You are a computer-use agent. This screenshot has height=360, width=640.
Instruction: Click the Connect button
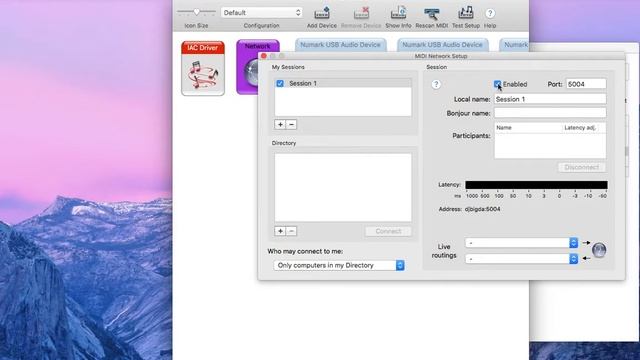[388, 231]
